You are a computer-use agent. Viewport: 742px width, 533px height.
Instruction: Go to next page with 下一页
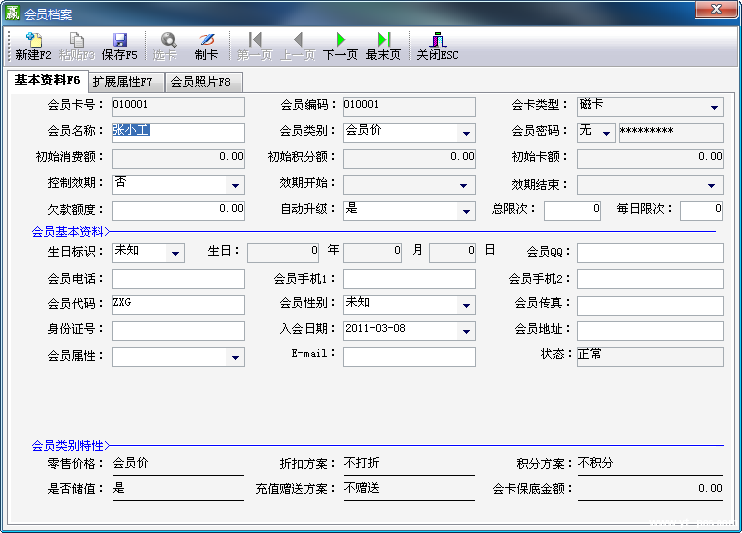click(340, 41)
